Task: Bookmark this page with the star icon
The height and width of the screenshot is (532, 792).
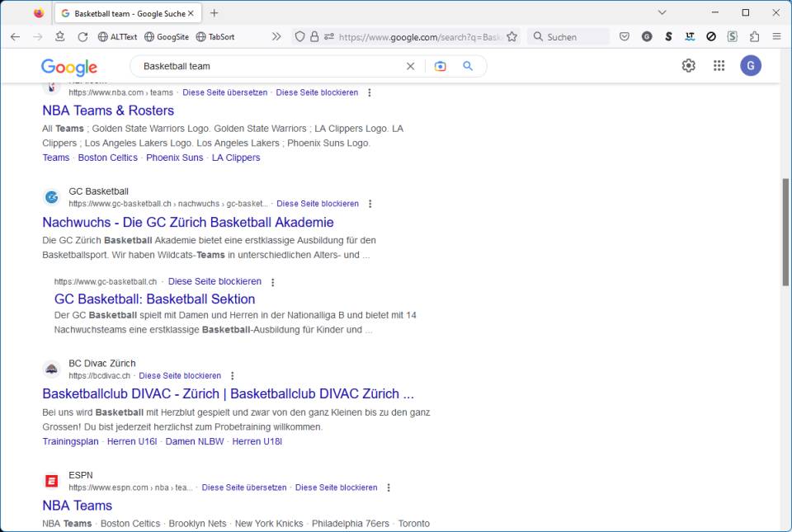Action: tap(511, 36)
